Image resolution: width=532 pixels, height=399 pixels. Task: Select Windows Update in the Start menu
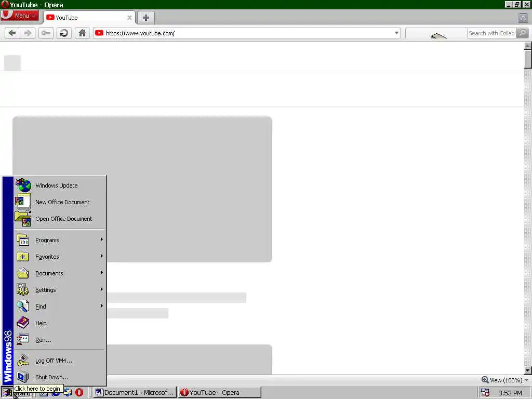pyautogui.click(x=60, y=185)
